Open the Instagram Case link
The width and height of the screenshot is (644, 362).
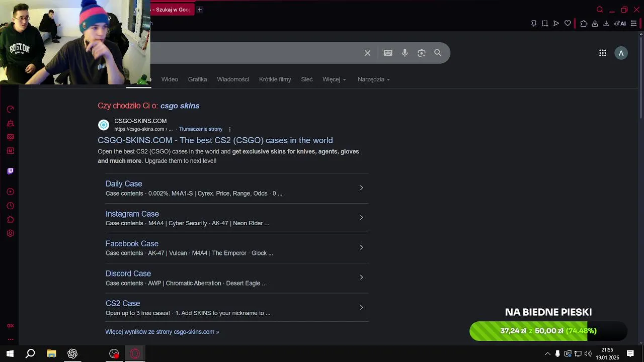click(132, 214)
